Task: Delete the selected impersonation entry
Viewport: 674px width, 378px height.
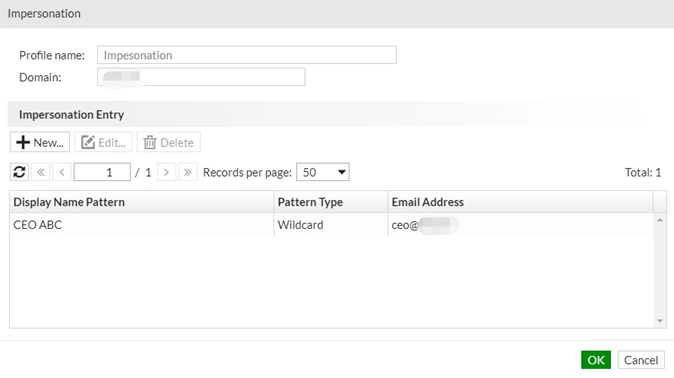Action: pos(168,142)
